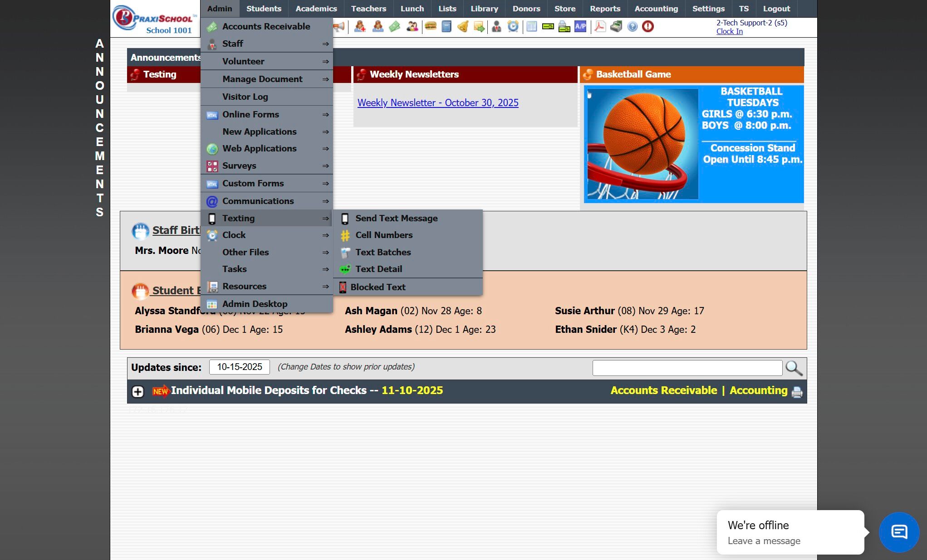927x560 pixels.
Task: Click the cash register toolbar icon
Action: pyautogui.click(x=616, y=26)
